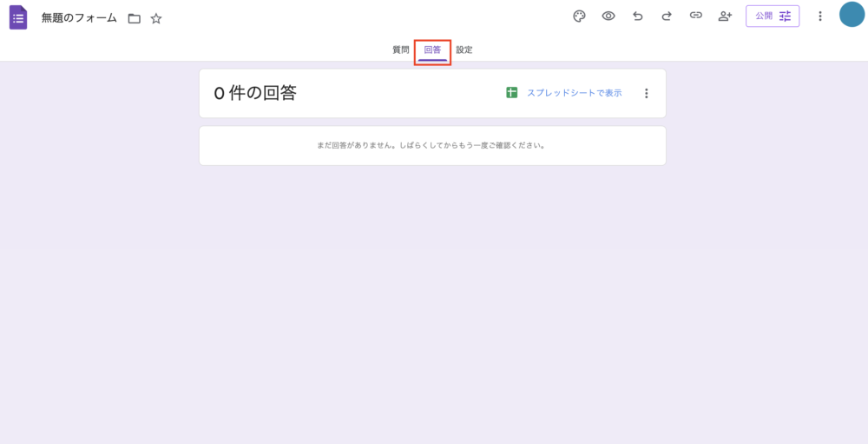Click 0 件の回答 heading
The height and width of the screenshot is (444, 868).
pos(255,93)
